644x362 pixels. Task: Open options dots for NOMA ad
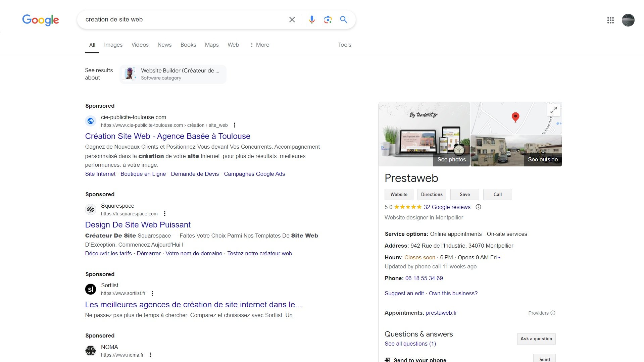coord(150,355)
